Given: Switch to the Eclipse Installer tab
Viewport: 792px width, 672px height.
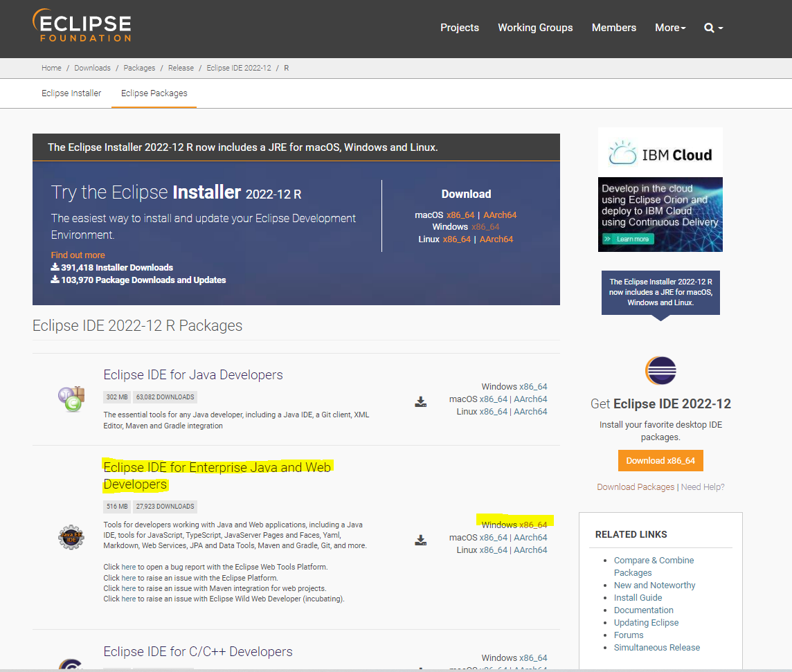Looking at the screenshot, I should (x=71, y=93).
